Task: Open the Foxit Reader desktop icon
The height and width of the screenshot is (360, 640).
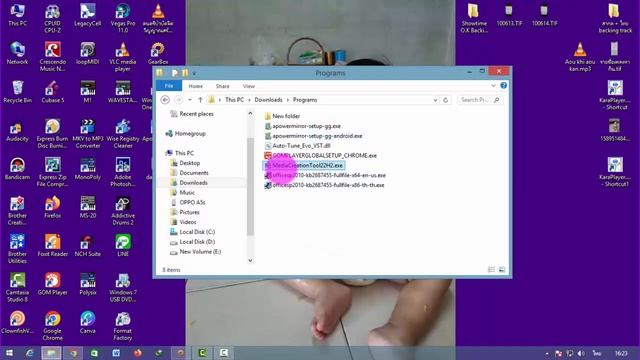Action: (x=53, y=246)
